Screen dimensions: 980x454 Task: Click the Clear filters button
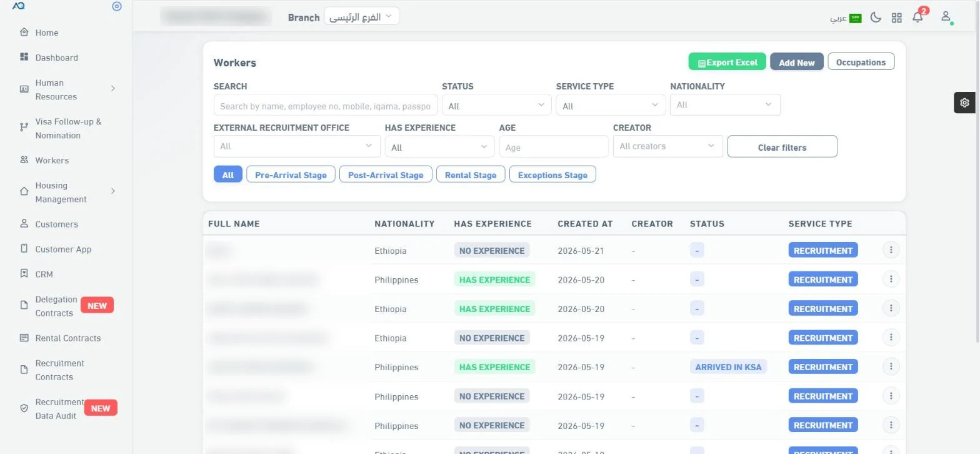pos(782,147)
